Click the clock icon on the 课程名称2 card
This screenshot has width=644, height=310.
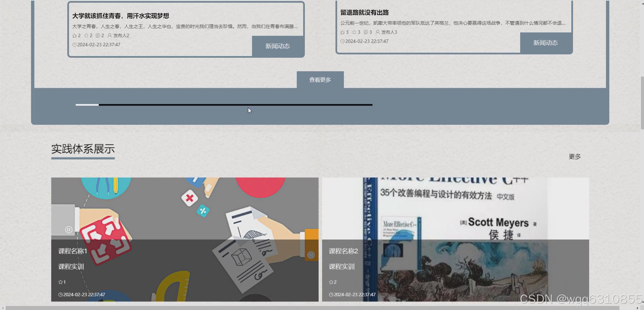(331, 294)
